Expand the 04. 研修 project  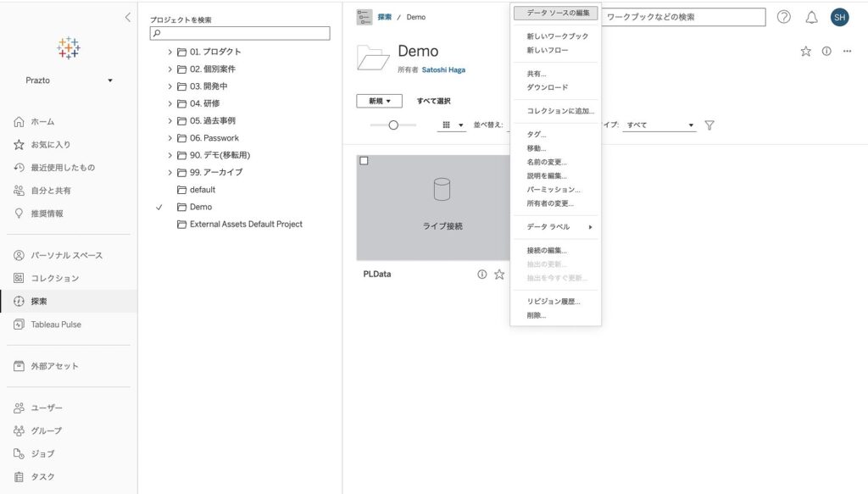coord(170,103)
